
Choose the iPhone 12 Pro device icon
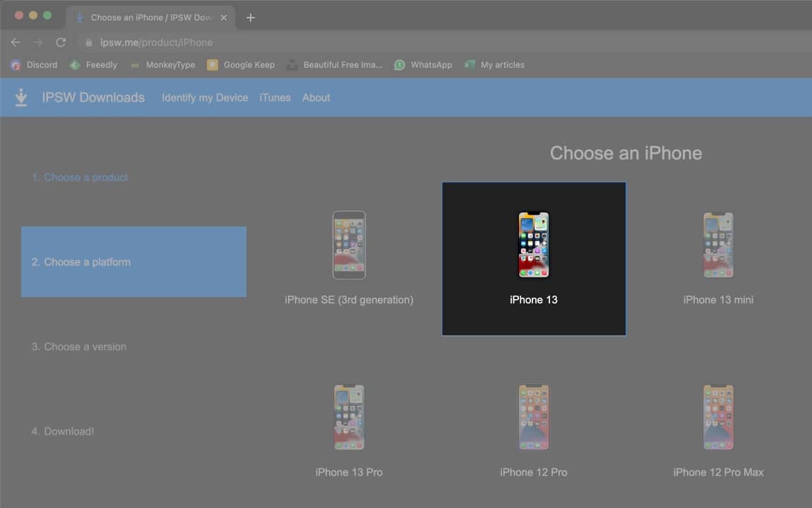click(x=534, y=417)
